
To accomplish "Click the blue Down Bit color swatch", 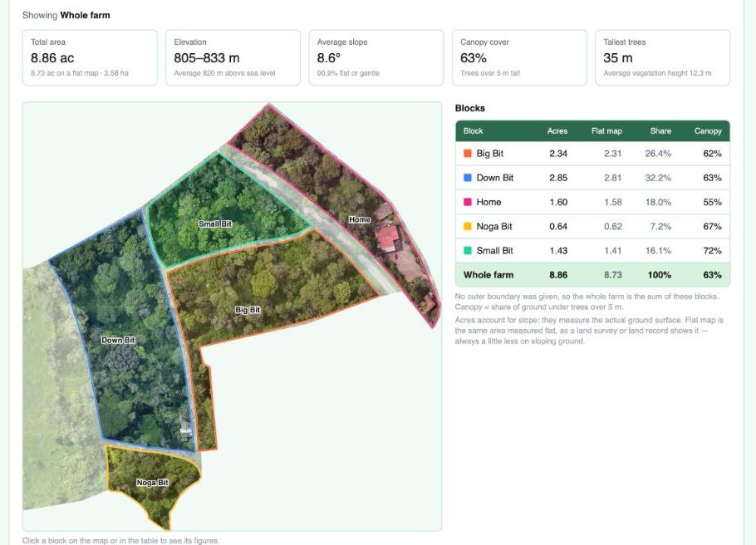I will (467, 178).
